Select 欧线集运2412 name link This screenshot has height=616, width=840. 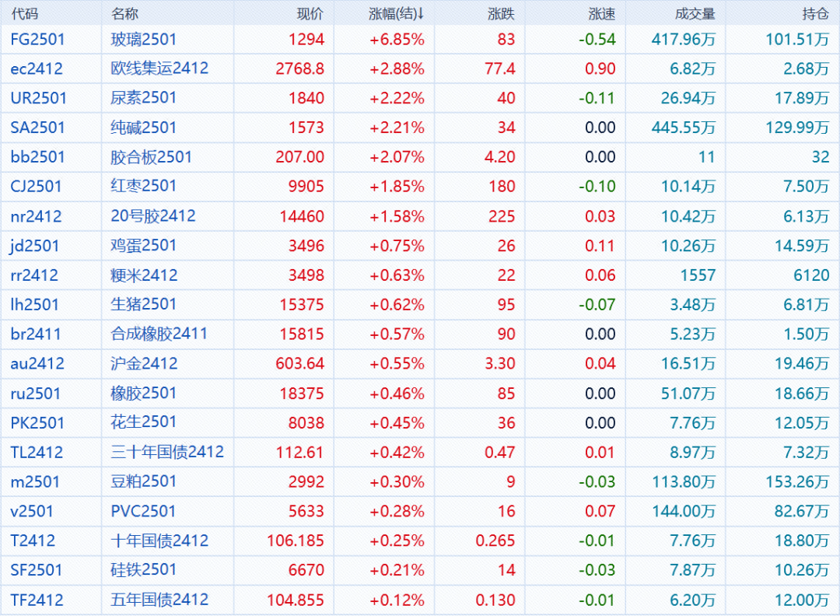click(x=159, y=68)
